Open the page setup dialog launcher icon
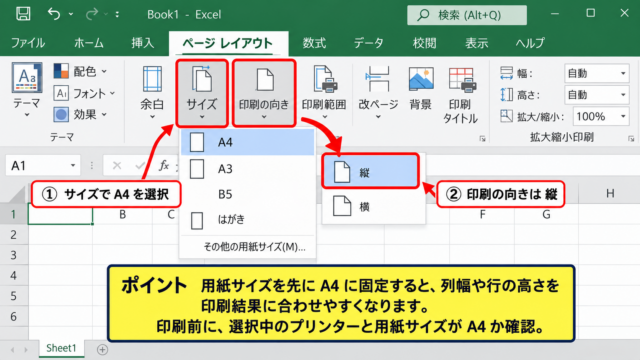 (x=482, y=139)
